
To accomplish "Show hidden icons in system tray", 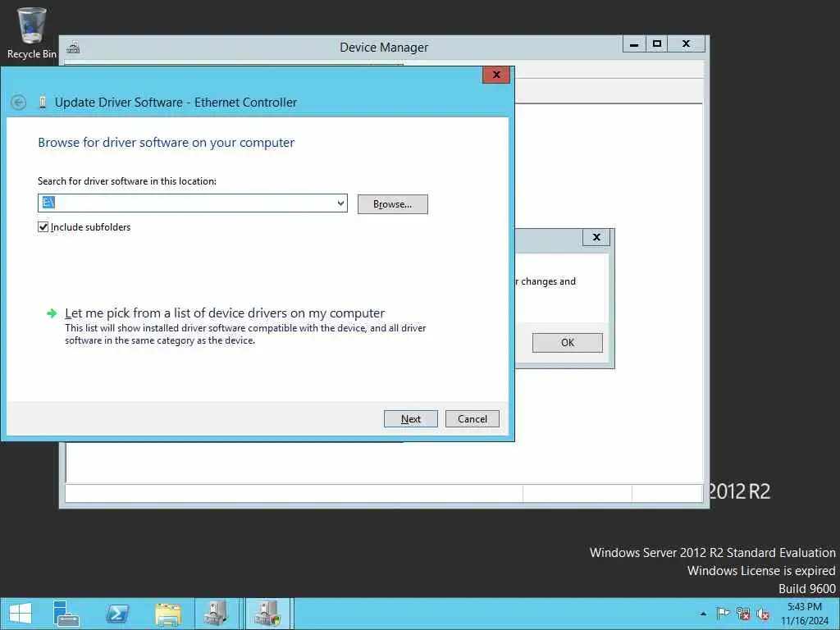I will 703,614.
